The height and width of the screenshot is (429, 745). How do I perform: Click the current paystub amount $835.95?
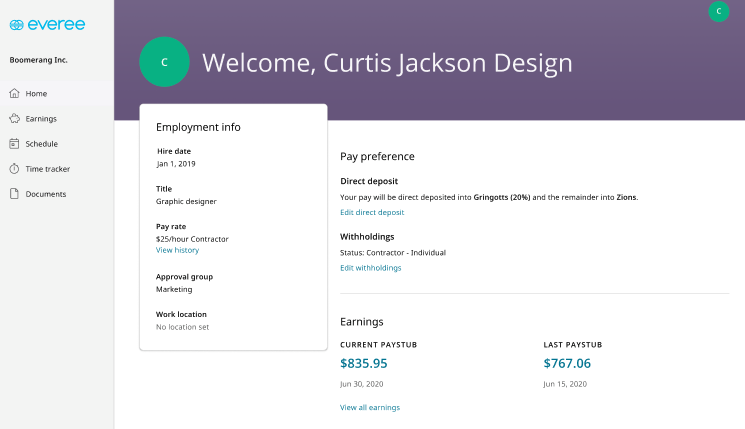(x=363, y=363)
